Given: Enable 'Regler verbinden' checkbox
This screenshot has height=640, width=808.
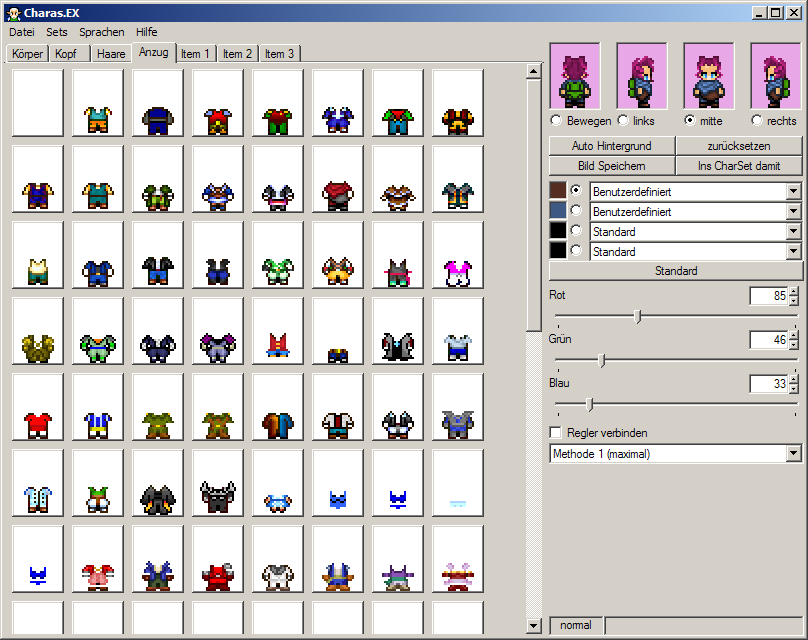Looking at the screenshot, I should 556,433.
